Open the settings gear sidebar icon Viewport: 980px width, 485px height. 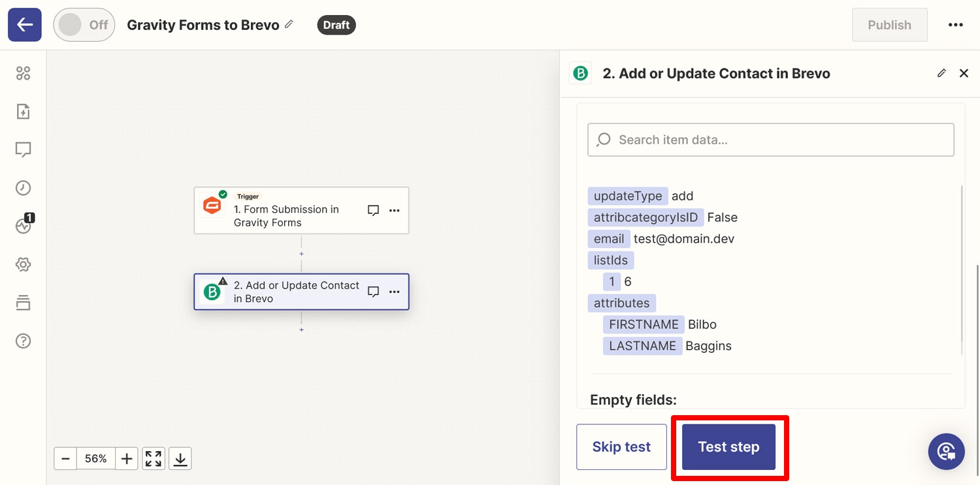point(24,264)
